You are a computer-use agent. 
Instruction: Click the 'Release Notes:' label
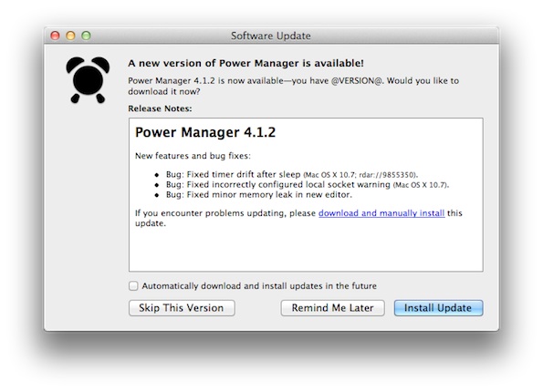(160, 108)
